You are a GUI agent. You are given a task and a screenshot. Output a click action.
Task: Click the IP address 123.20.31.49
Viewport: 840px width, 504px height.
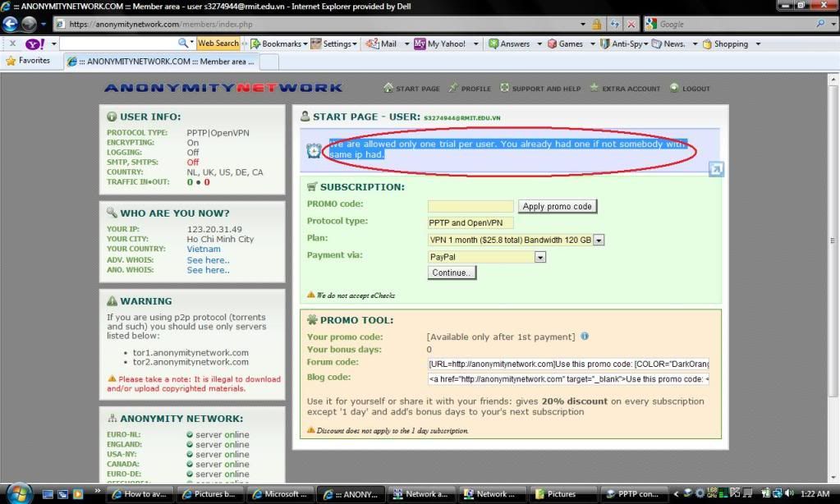click(214, 229)
